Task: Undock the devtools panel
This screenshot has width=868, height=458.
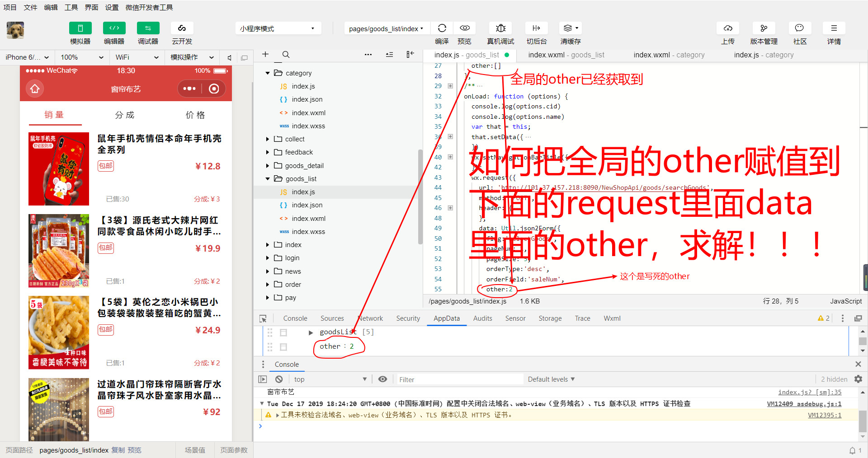Action: coord(858,318)
